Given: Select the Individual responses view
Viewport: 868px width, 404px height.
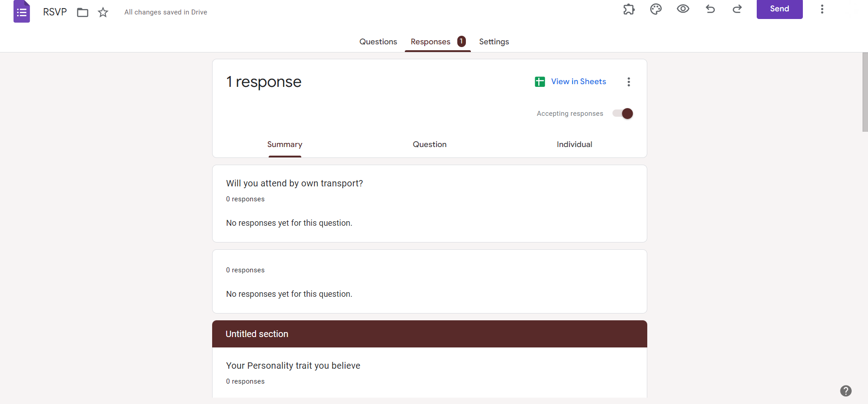Looking at the screenshot, I should pyautogui.click(x=574, y=144).
